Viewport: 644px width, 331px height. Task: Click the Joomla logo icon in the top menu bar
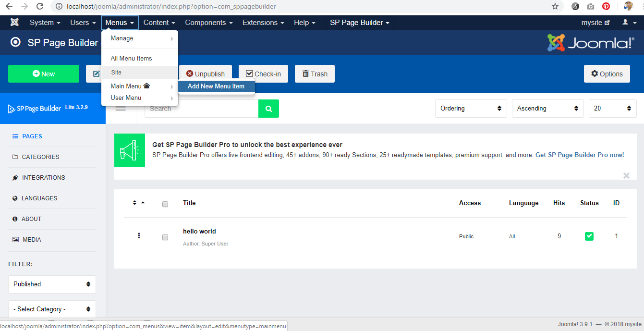coord(14,23)
